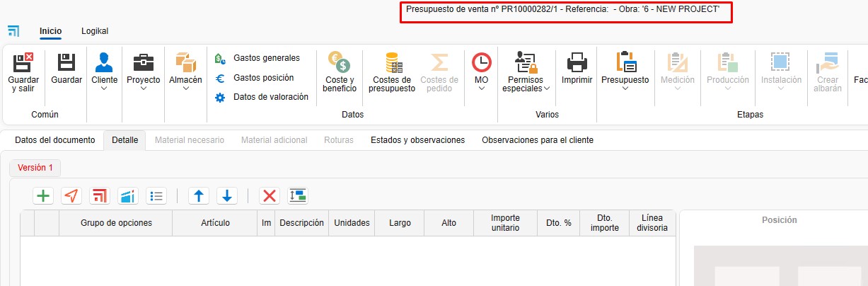The height and width of the screenshot is (286, 868).
Task: Switch to the Inicio ribbon tab
Action: (50, 31)
